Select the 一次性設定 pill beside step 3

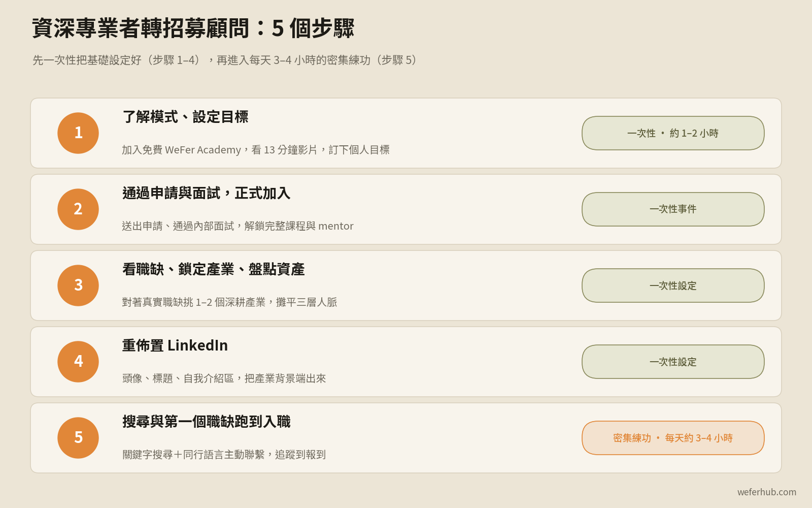[x=673, y=285]
